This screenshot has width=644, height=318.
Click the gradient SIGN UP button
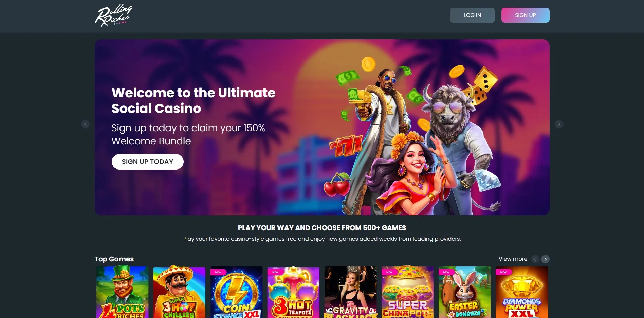click(x=525, y=15)
